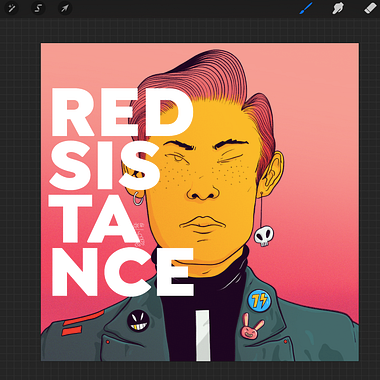Pick the Smudge finger tool
The height and width of the screenshot is (380, 380).
tap(338, 8)
